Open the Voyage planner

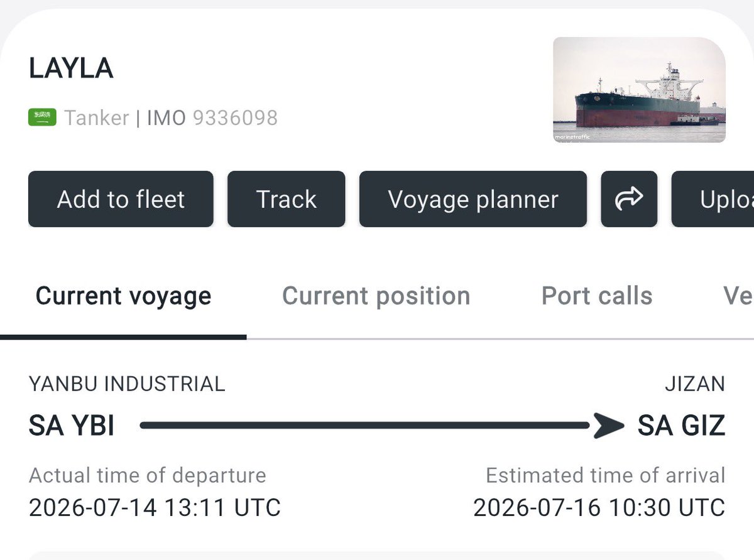[x=473, y=199]
